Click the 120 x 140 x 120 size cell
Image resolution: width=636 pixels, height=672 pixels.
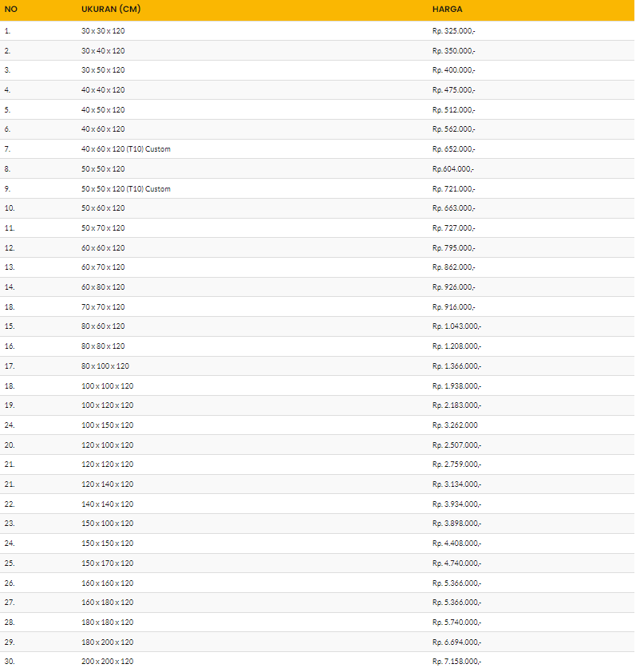(x=107, y=484)
